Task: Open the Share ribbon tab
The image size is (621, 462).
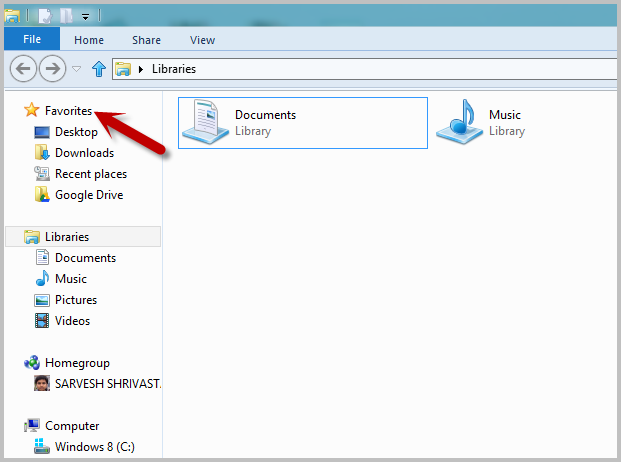Action: [146, 40]
